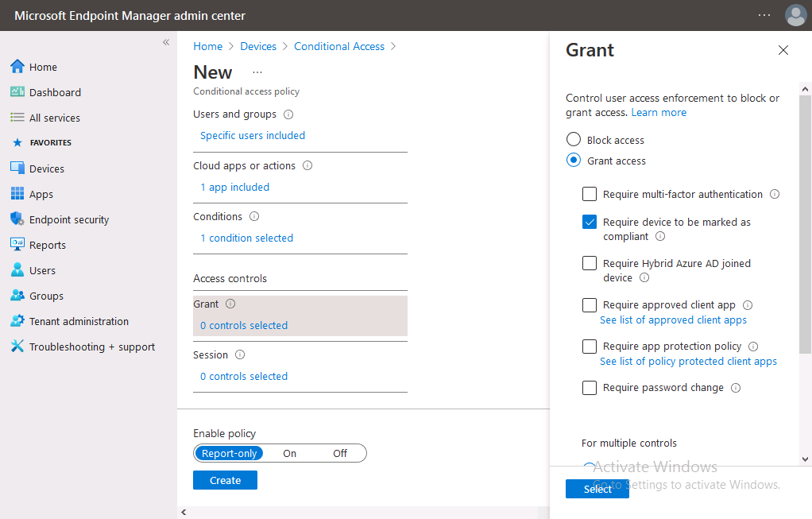
Task: Click info icon for multi-factor authentication
Action: (774, 194)
